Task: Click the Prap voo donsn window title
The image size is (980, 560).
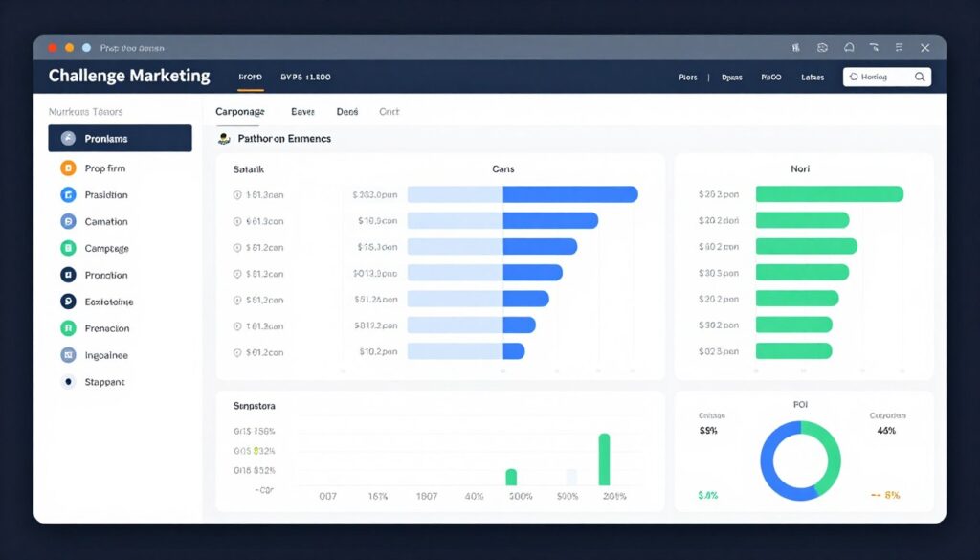Action: click(132, 48)
